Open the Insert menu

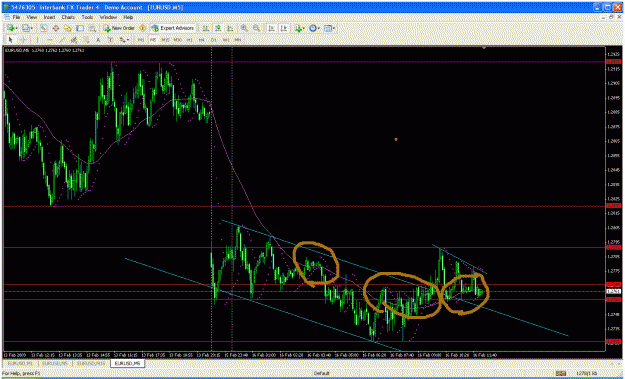(x=49, y=17)
